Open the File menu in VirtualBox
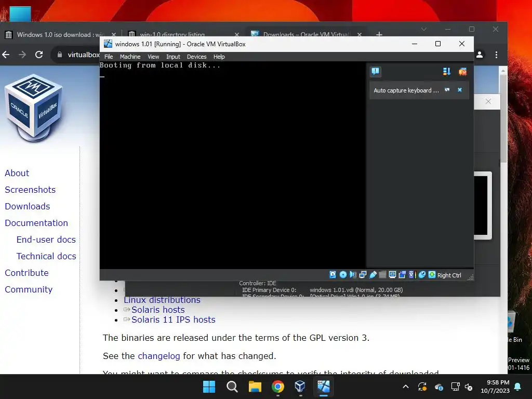This screenshot has height=399, width=532. 109,57
